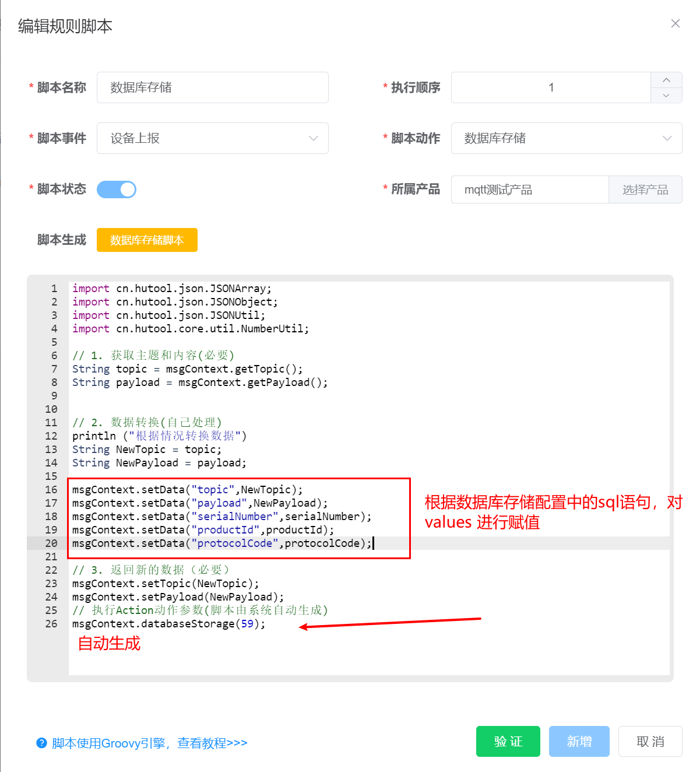Click the 选择产品 button

point(645,190)
